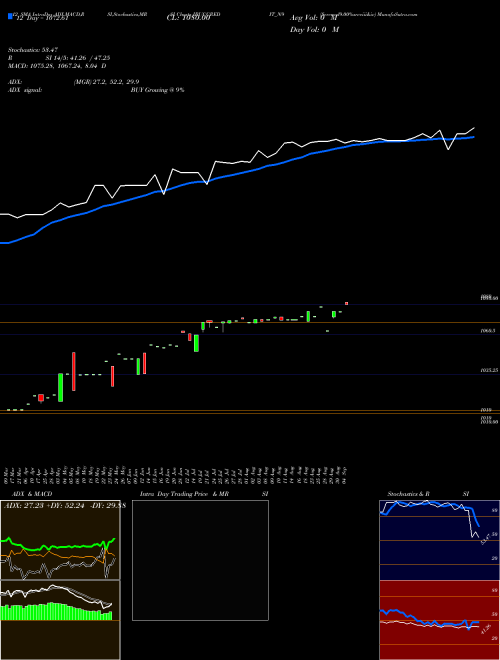Click the MACD values line
The height and width of the screenshot is (660, 500).
(57, 66)
